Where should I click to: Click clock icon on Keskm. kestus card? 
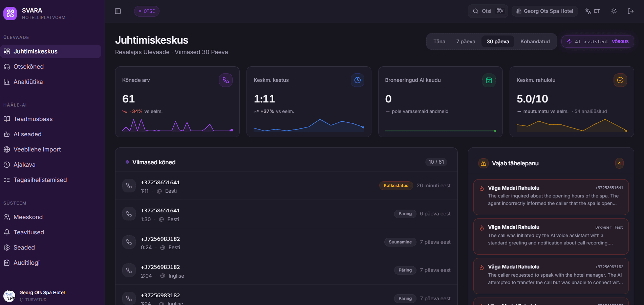tap(358, 80)
